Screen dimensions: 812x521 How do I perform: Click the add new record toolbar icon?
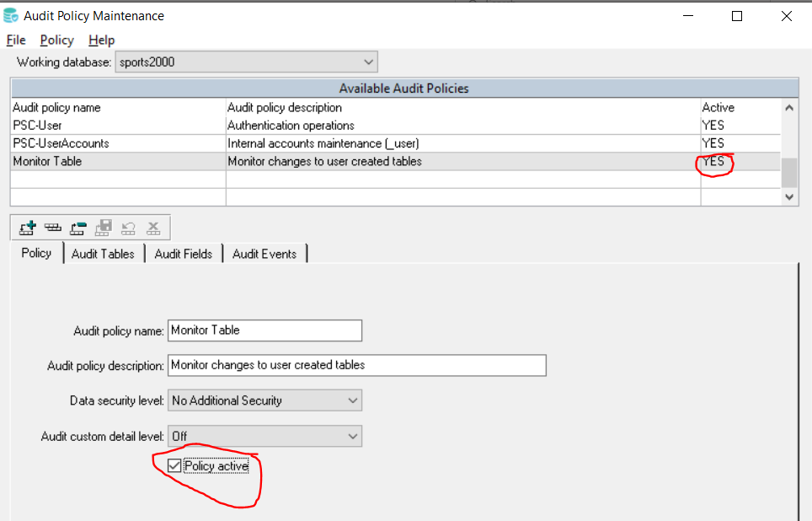(x=28, y=228)
